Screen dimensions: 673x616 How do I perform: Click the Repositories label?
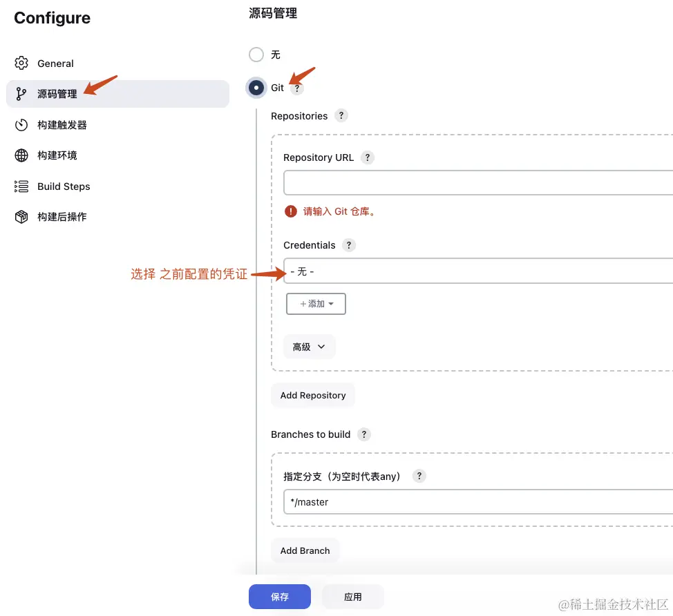tap(299, 116)
